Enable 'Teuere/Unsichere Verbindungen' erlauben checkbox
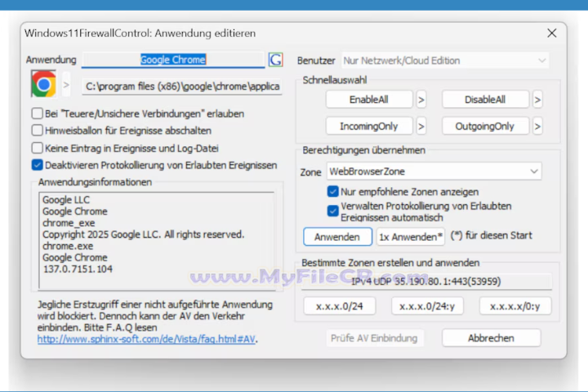This screenshot has width=588, height=392. click(x=37, y=114)
